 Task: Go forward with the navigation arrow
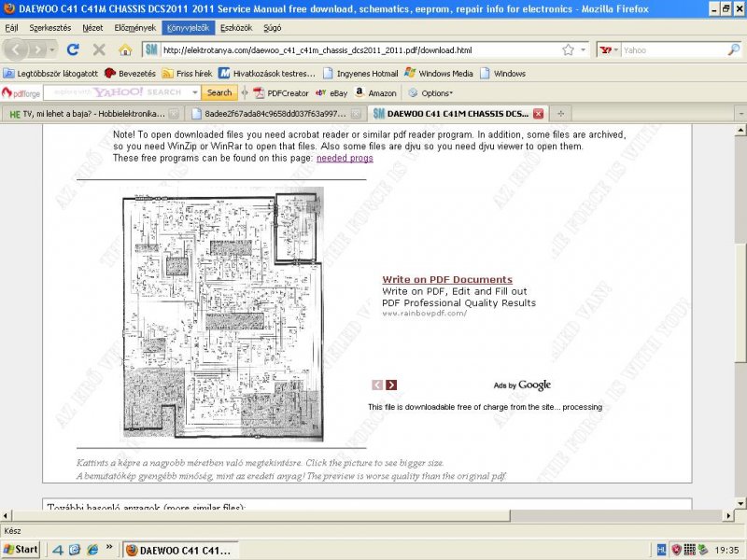tap(37, 49)
